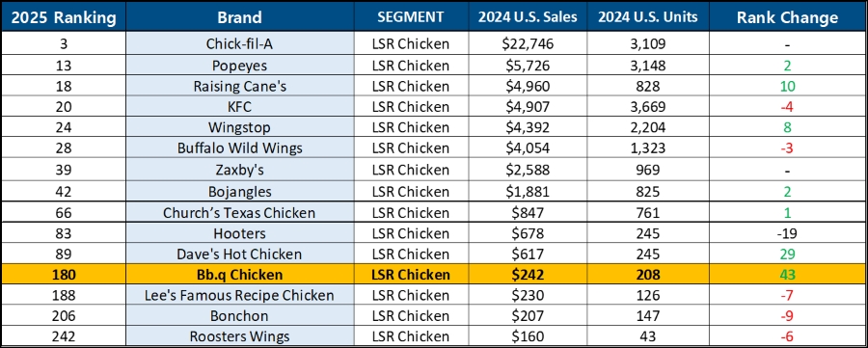Click the Raising Cane's cell
Screen dimensions: 868x348
point(240,87)
